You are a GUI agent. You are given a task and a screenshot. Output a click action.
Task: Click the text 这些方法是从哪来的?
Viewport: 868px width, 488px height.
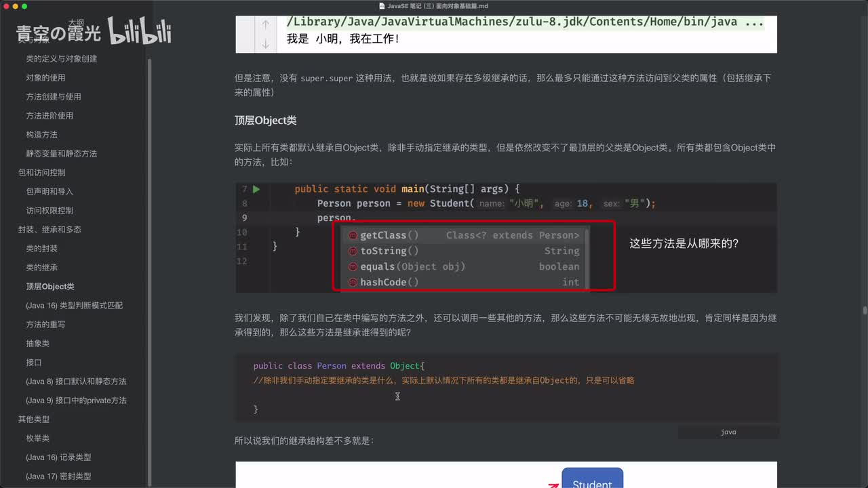point(684,243)
